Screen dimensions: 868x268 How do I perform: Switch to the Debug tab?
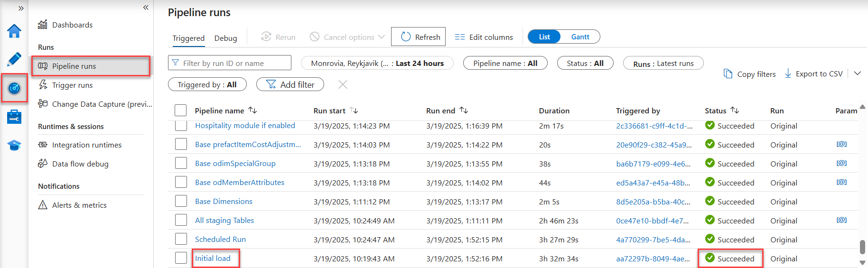click(x=225, y=38)
